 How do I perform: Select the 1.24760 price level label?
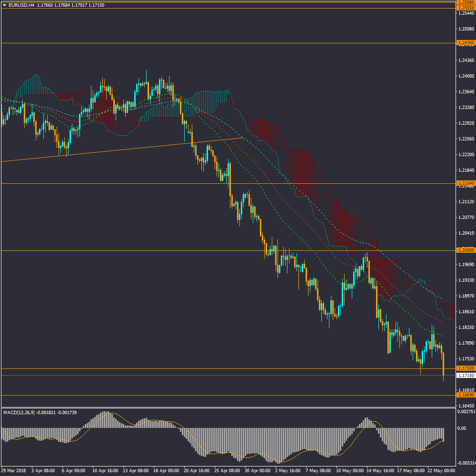point(466,43)
